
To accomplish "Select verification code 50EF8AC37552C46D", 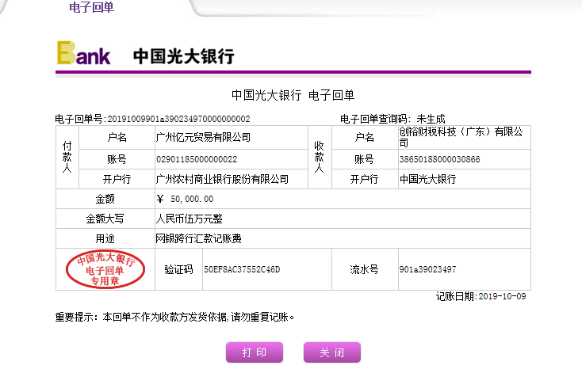I will click(x=242, y=269).
